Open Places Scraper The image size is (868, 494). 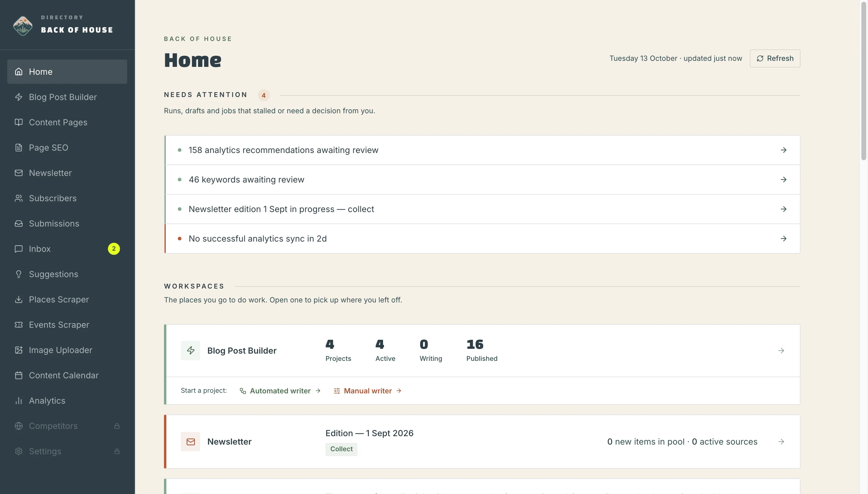pyautogui.click(x=67, y=300)
